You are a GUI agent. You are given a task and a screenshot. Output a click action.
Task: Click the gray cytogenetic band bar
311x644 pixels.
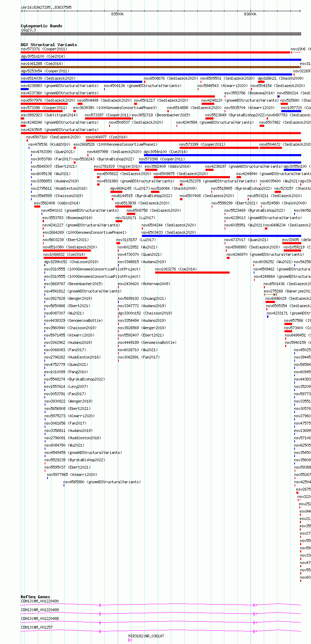tap(161, 34)
